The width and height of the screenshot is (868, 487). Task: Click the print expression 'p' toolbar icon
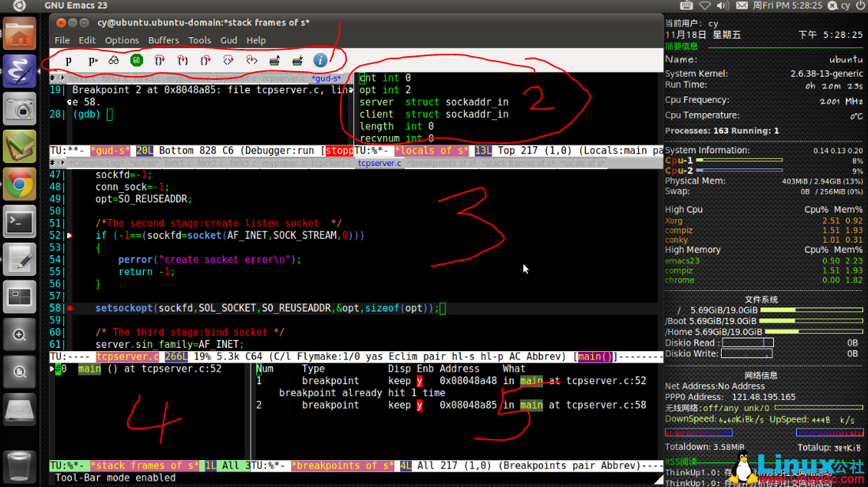(x=69, y=60)
